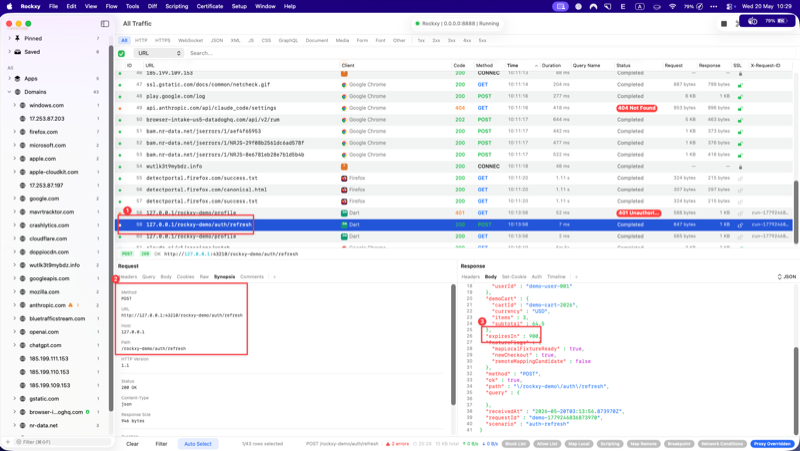Click the plus icon at the sidebar bottom
Viewport: 800px width, 451px height.
pos(8,442)
